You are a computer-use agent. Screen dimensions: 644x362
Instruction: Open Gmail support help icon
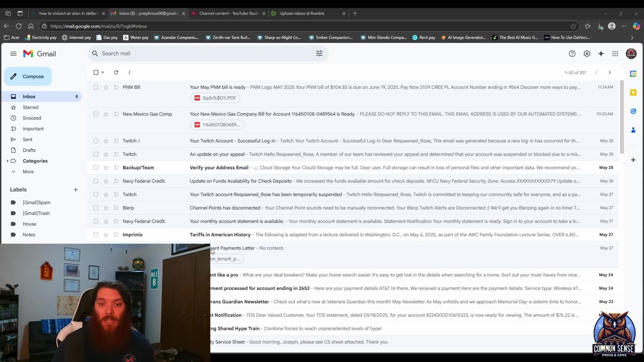pyautogui.click(x=572, y=54)
